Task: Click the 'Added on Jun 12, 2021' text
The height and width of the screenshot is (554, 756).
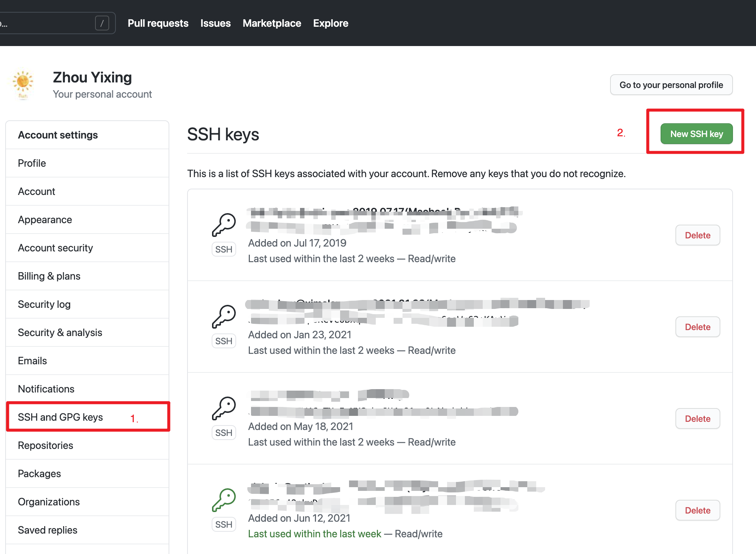Action: point(299,518)
